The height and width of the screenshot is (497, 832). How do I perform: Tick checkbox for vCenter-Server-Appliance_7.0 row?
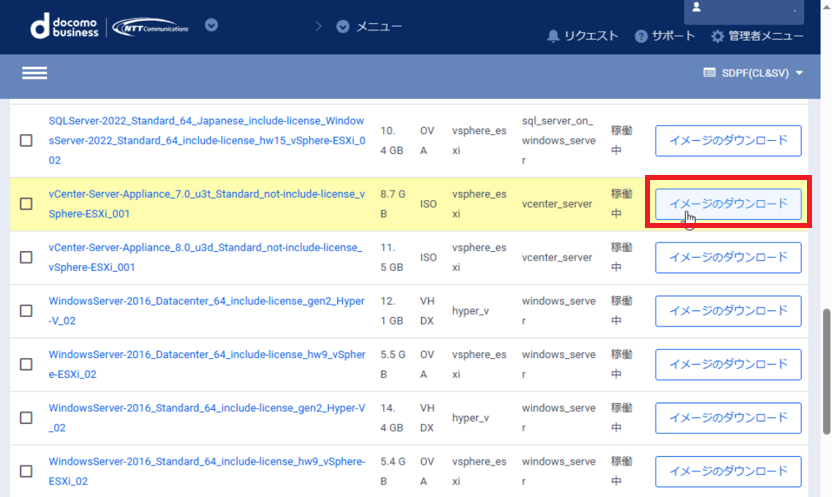26,204
